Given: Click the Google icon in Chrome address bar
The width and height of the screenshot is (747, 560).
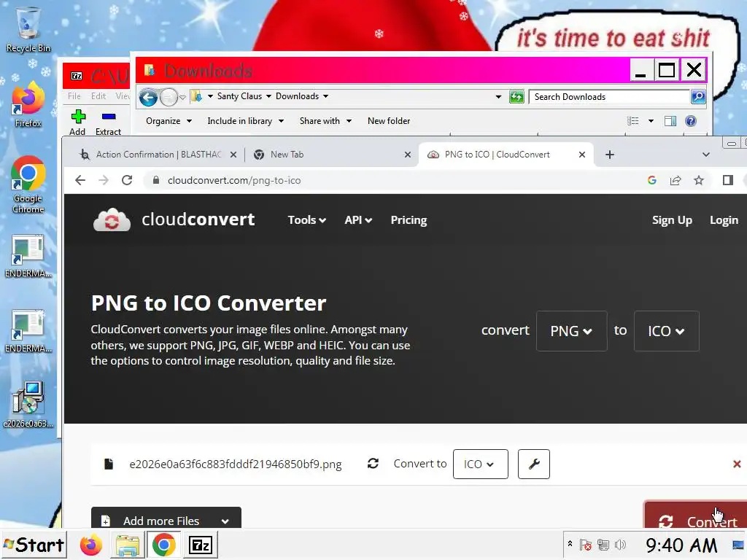Looking at the screenshot, I should (x=652, y=181).
